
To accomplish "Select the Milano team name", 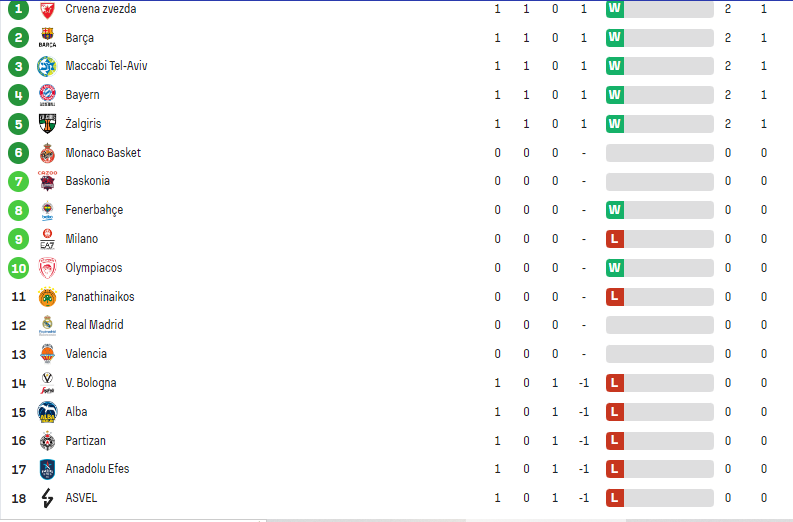I will click(81, 239).
